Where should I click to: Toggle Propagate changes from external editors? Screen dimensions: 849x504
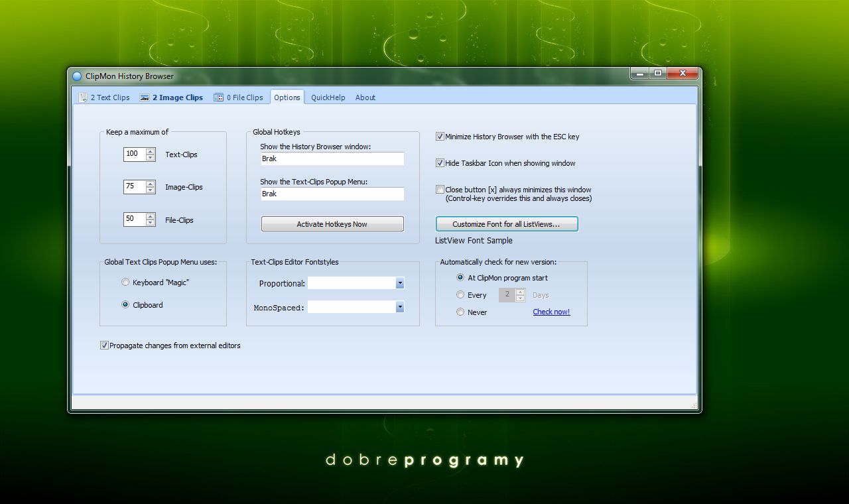point(104,346)
